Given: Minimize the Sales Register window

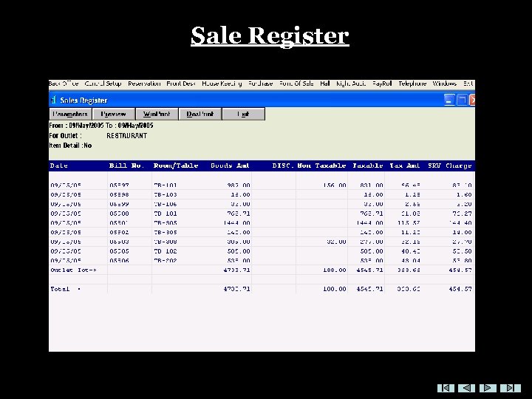Looking at the screenshot, I should (449, 100).
